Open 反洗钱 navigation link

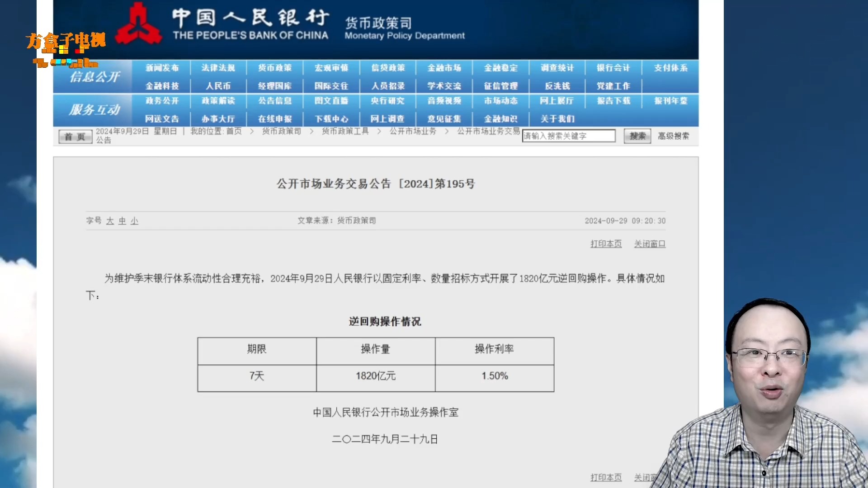(557, 86)
